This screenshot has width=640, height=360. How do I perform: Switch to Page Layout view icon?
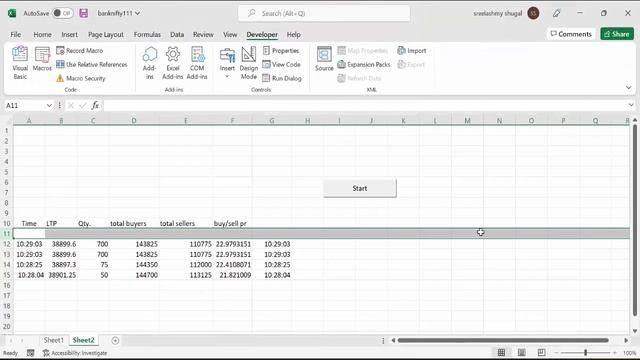tap(521, 353)
